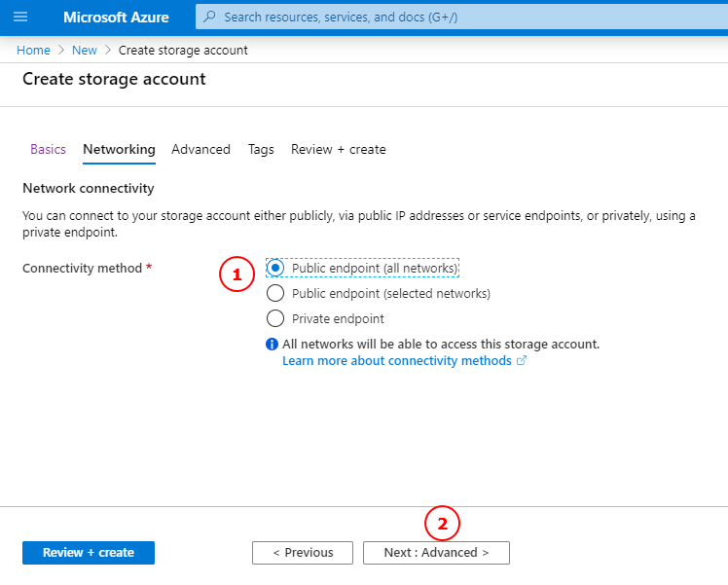This screenshot has height=585, width=728.
Task: Switch to the Tags tab
Action: click(x=261, y=149)
